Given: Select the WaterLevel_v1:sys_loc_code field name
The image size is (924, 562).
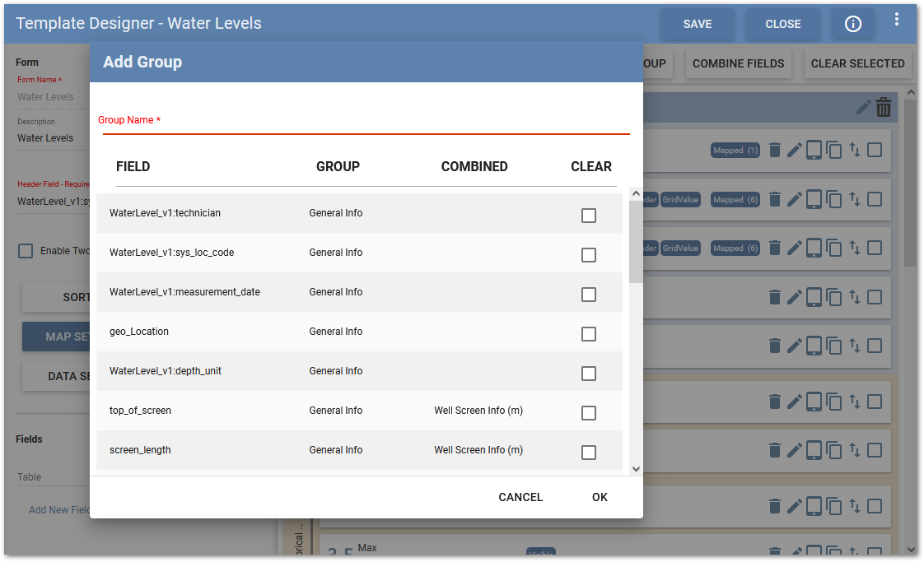Looking at the screenshot, I should [x=171, y=253].
